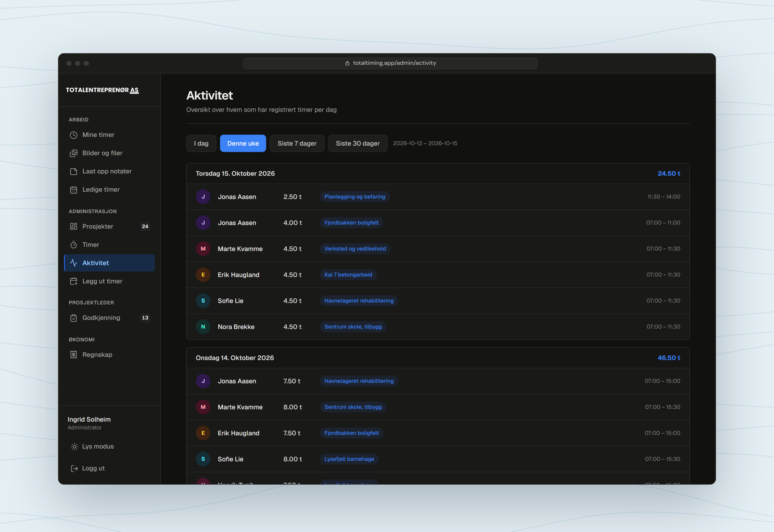Click the browser address bar
Image resolution: width=774 pixels, height=532 pixels.
click(x=390, y=63)
